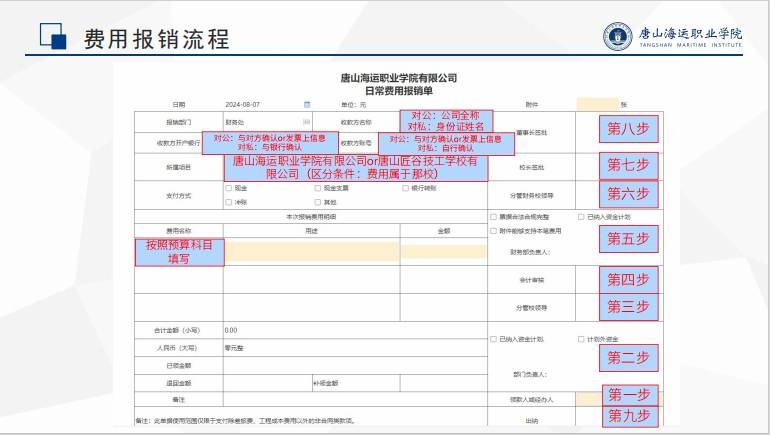The width and height of the screenshot is (770, 435).
Task: Click the 补领金额 label
Action: click(326, 383)
